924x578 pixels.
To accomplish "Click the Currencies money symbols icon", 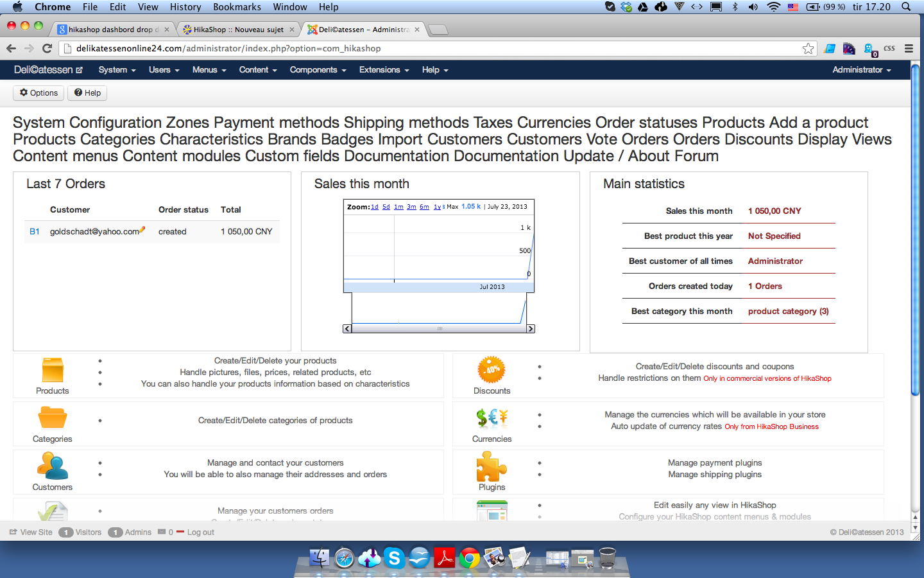I will [492, 418].
